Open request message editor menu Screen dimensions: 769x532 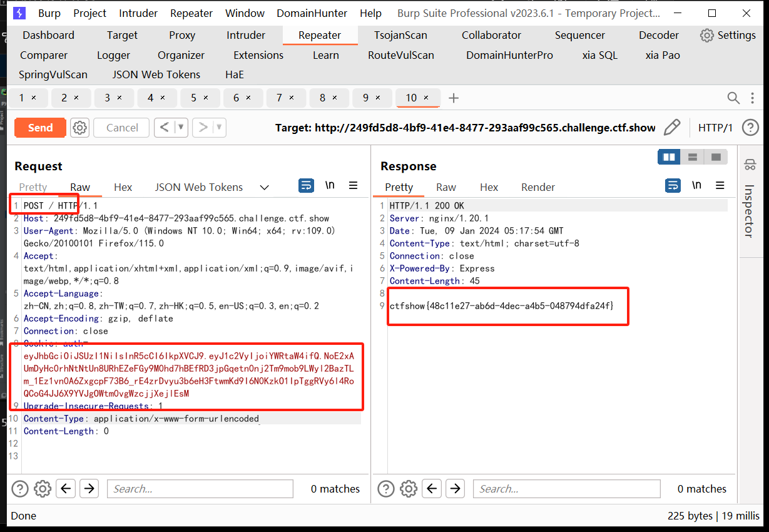tap(354, 185)
